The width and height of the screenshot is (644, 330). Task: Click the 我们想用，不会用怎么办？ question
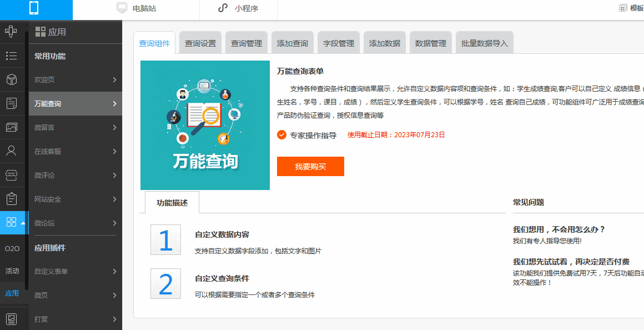pyautogui.click(x=559, y=229)
